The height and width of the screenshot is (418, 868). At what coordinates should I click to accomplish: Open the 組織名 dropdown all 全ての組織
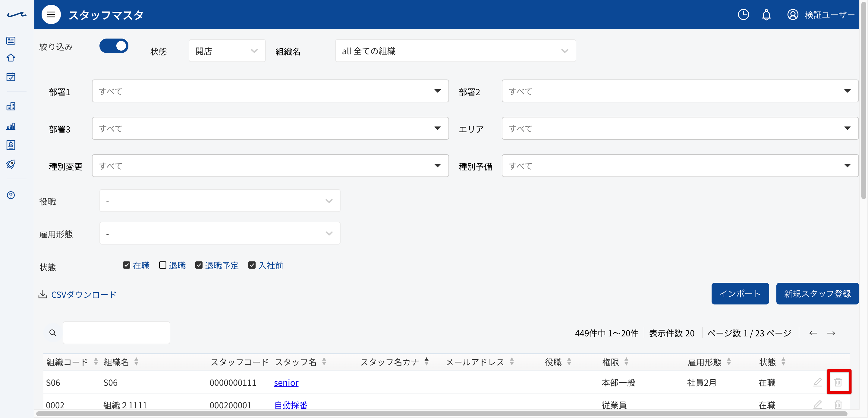[455, 51]
